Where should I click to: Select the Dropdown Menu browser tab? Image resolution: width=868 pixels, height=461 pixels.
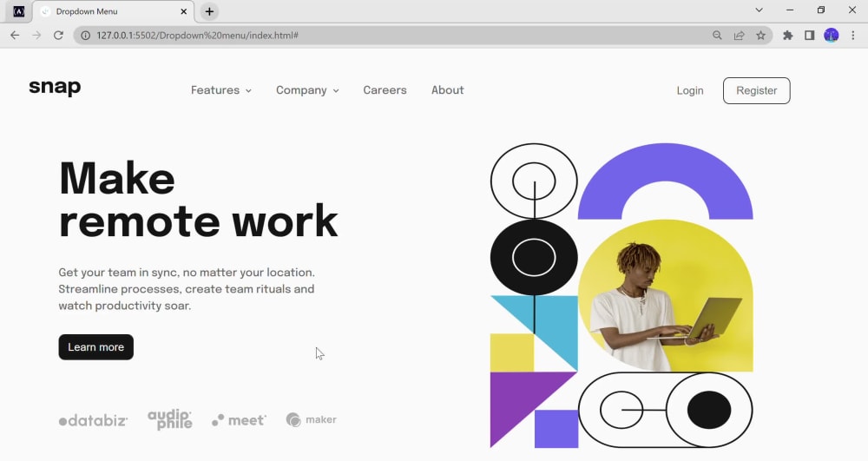pos(114,11)
